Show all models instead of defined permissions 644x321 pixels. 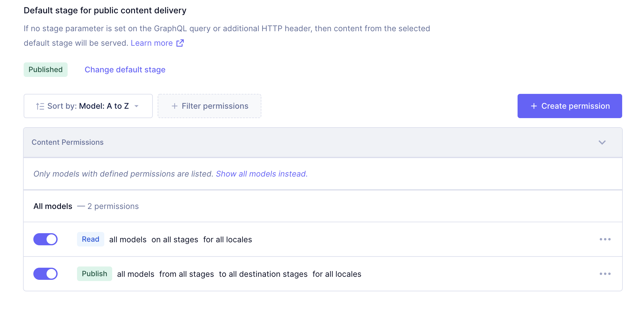(261, 174)
